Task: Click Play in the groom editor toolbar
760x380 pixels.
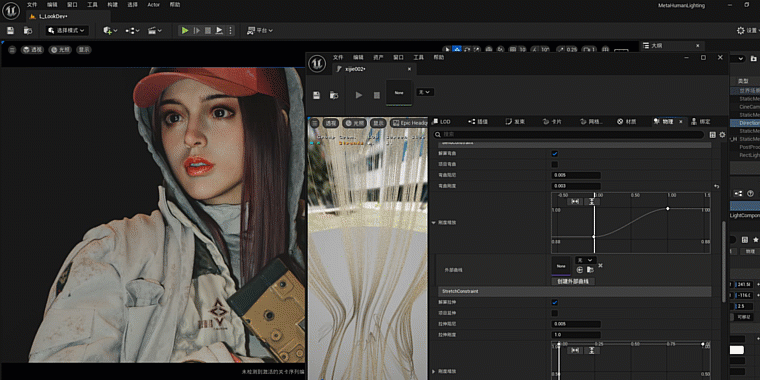Action: point(359,95)
